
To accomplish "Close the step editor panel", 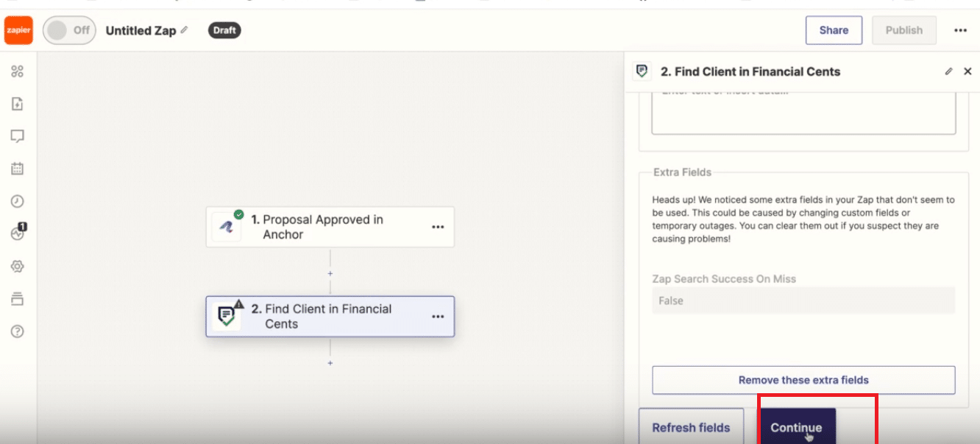I will coord(967,71).
